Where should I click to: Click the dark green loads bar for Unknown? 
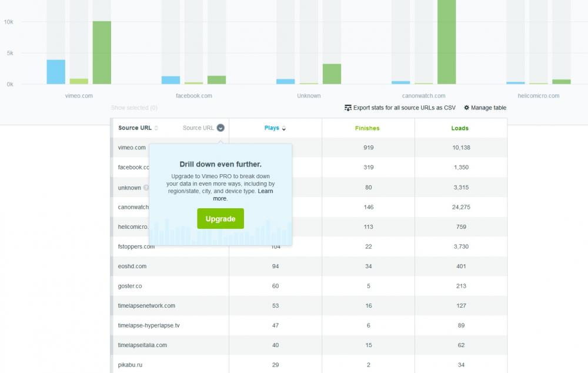(332, 74)
